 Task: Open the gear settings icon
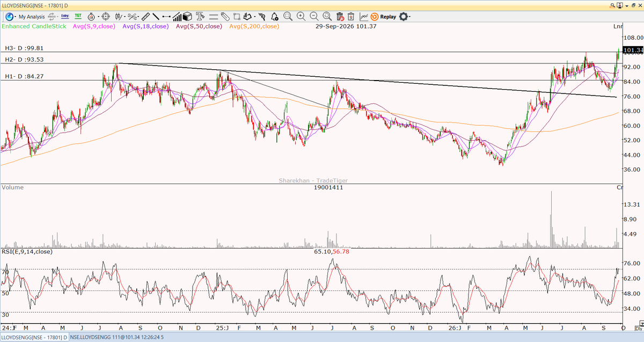(403, 17)
